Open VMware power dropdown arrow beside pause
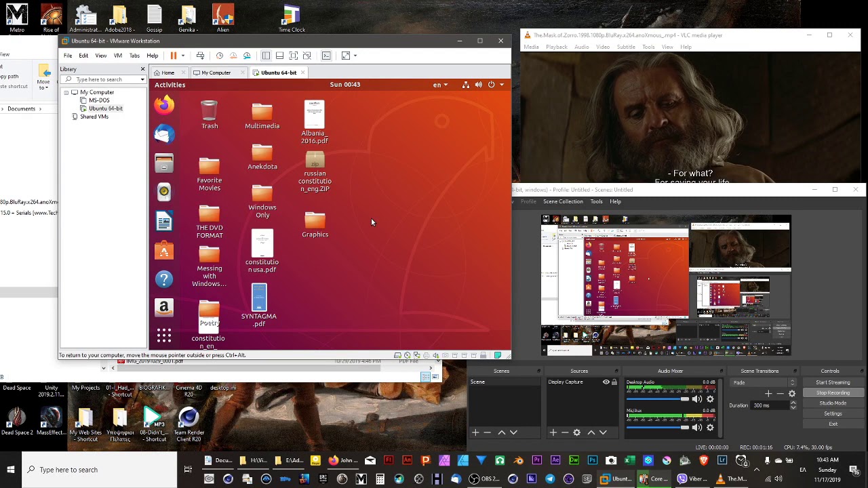868x488 pixels. (x=182, y=56)
